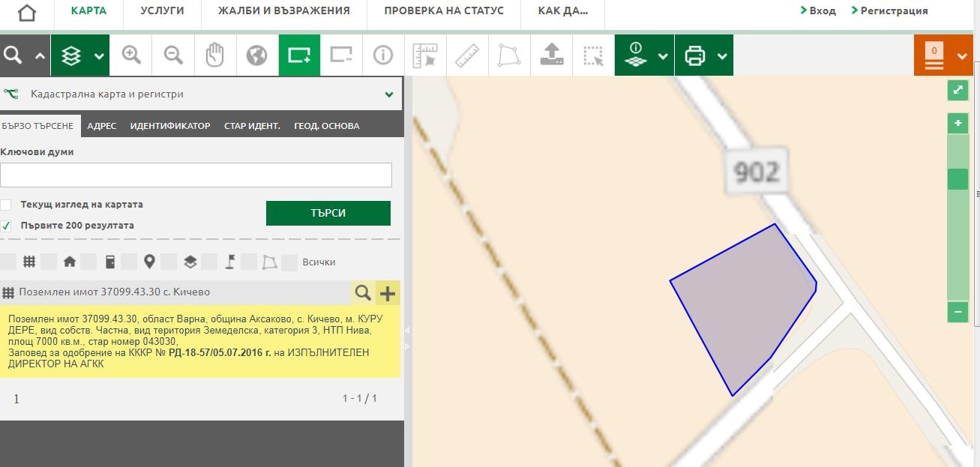980x467 pixels.
Task: Uncheck 'Първите 200 резултата' checkbox
Action: point(6,226)
